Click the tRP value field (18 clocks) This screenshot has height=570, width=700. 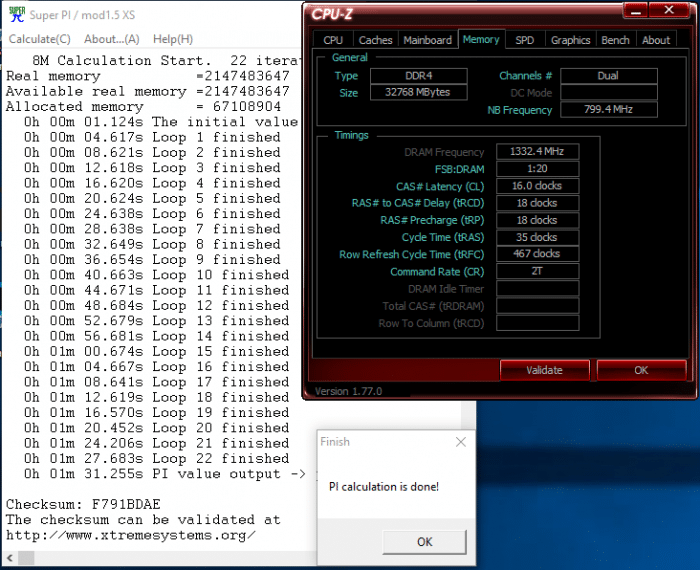click(x=538, y=220)
